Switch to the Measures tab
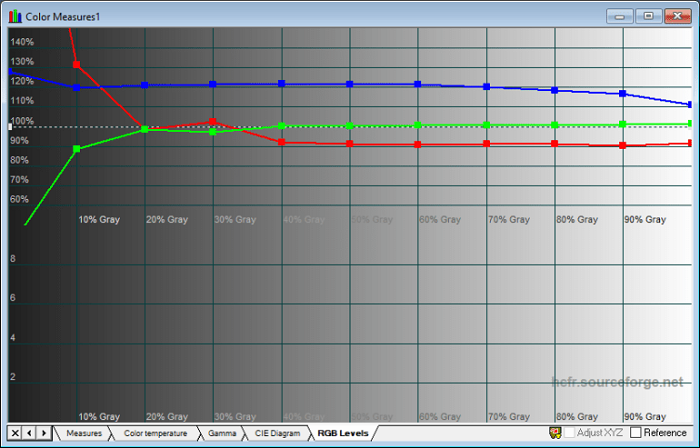Screen dimensions: 700x448 click(x=84, y=433)
